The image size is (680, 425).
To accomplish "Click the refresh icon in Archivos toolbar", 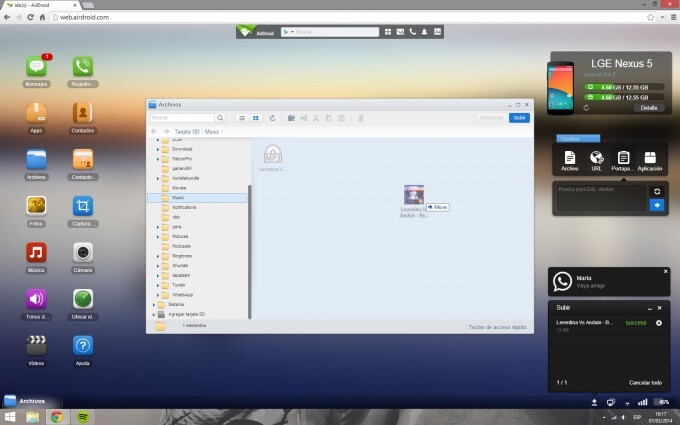I will click(x=272, y=118).
